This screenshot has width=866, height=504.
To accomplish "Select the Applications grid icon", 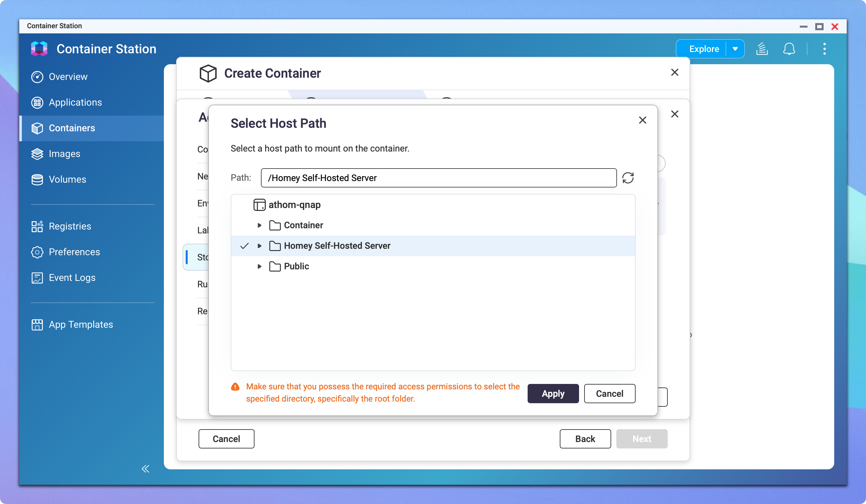I will tap(38, 102).
